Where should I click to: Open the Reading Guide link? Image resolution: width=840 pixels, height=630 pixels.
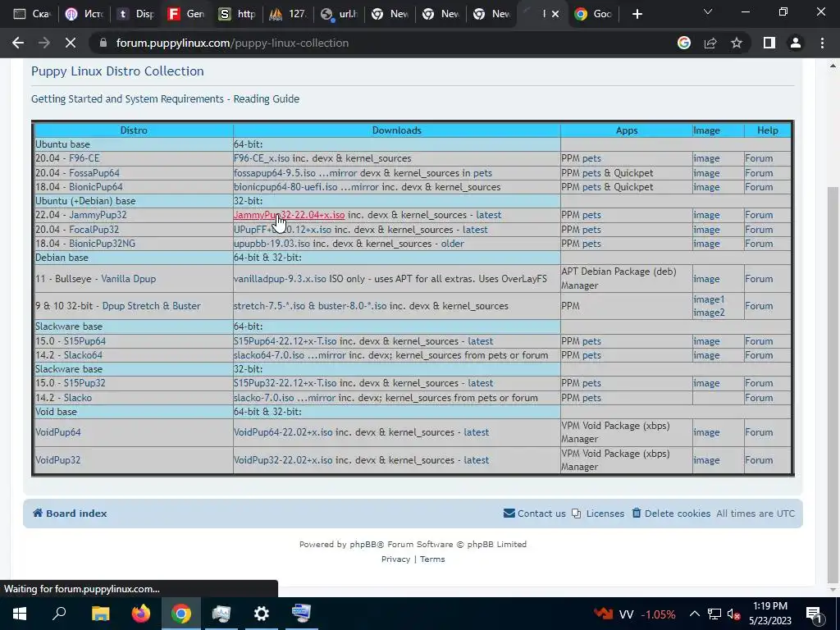(267, 99)
